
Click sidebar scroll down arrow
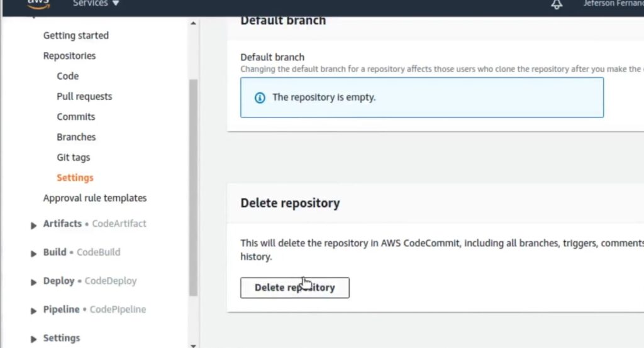(x=193, y=345)
